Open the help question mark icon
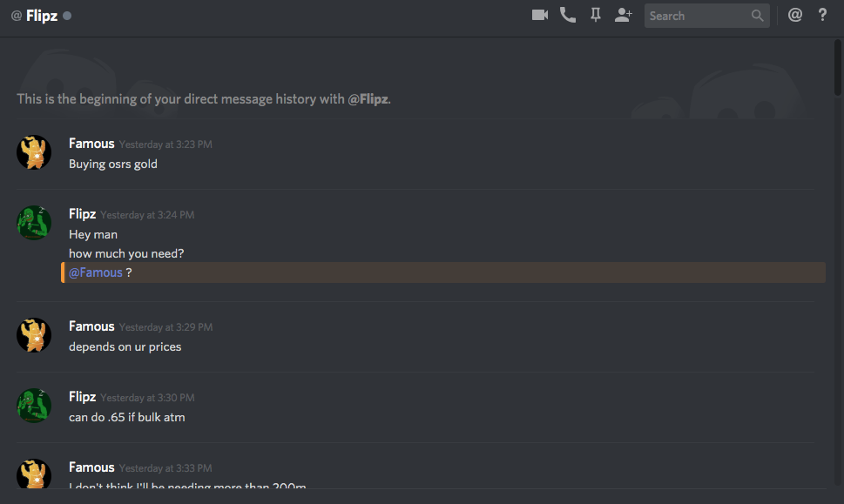This screenshot has height=504, width=844. coord(822,15)
